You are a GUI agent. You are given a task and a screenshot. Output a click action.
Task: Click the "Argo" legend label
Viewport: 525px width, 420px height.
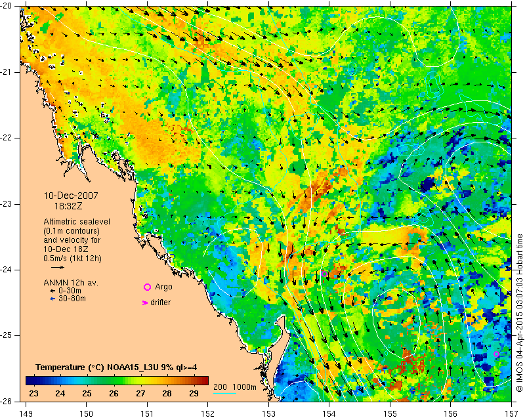click(163, 287)
